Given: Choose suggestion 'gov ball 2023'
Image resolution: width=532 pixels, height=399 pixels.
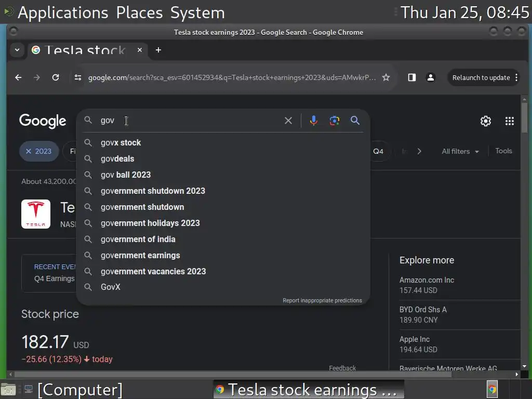Looking at the screenshot, I should pyautogui.click(x=223, y=175).
